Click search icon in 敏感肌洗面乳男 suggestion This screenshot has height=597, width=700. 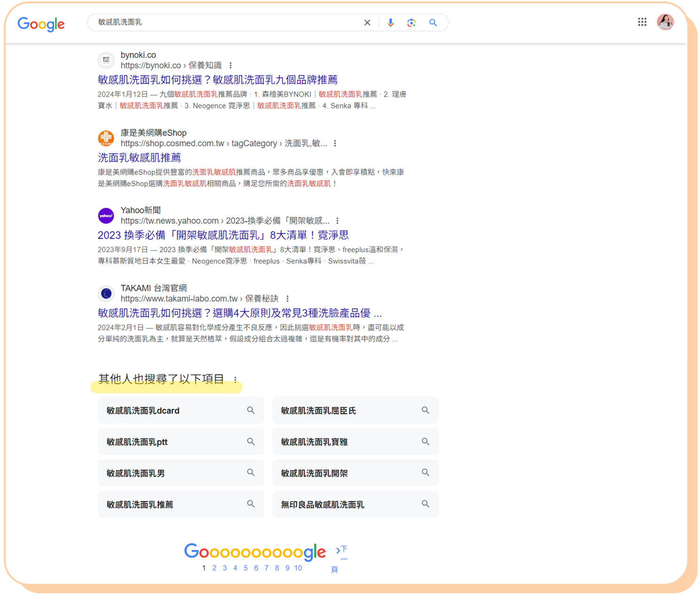point(251,472)
